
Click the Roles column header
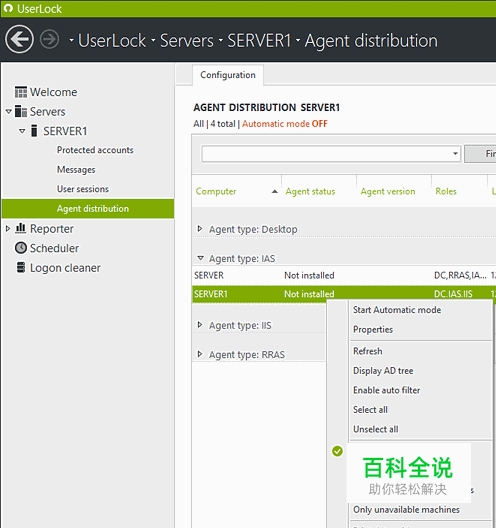coord(446,191)
